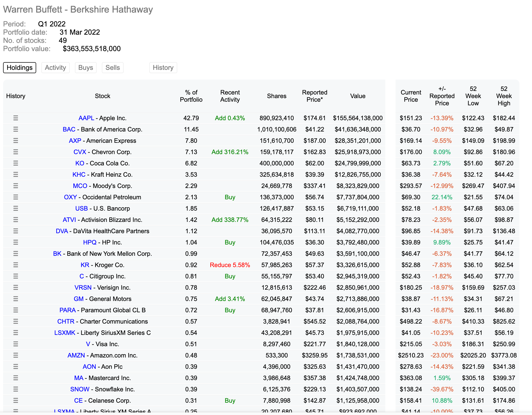The image size is (532, 415).
Task: Click the LSXMK stock link
Action: [65, 333]
